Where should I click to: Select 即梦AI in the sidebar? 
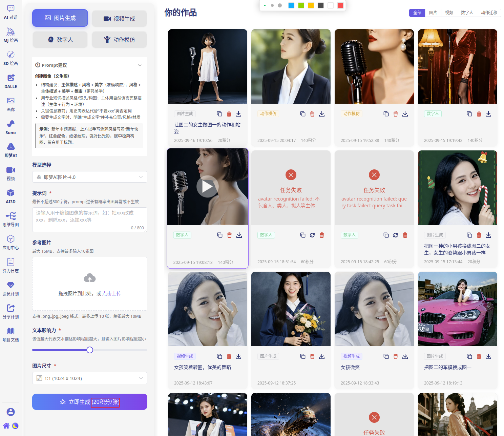11,150
